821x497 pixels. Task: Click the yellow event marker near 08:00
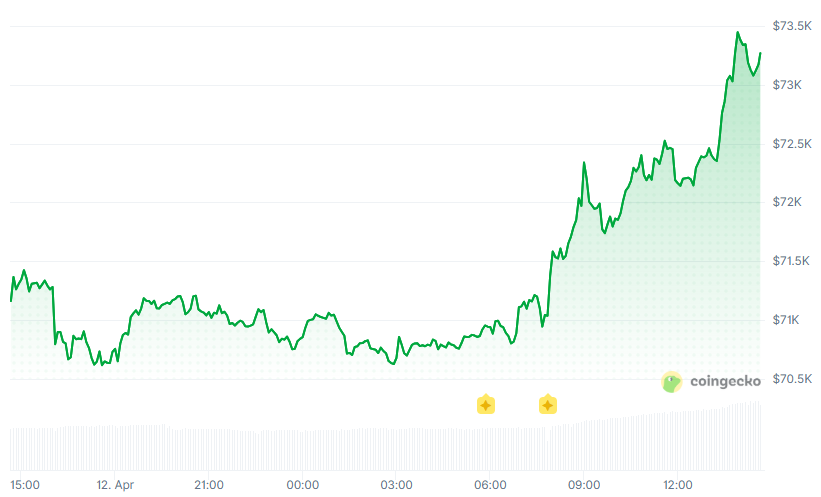[x=548, y=405]
